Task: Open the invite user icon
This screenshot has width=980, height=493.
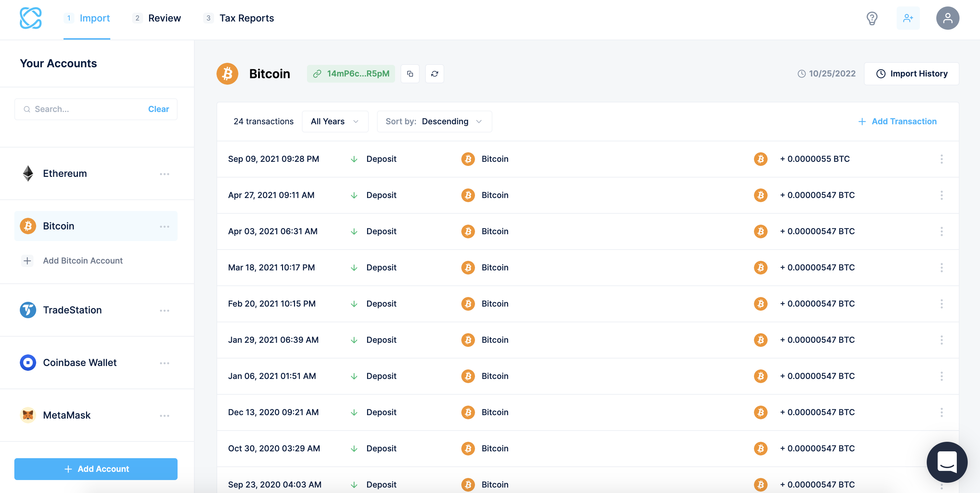Action: tap(909, 18)
